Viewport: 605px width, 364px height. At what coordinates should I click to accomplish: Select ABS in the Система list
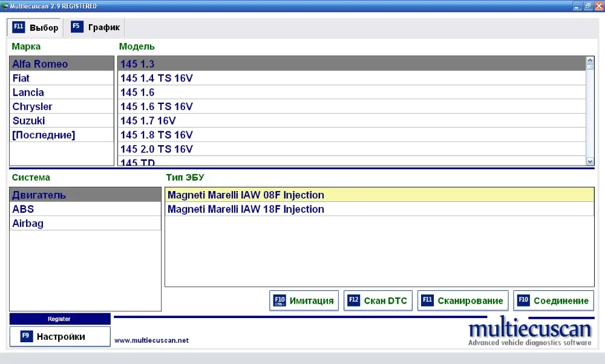tap(85, 209)
